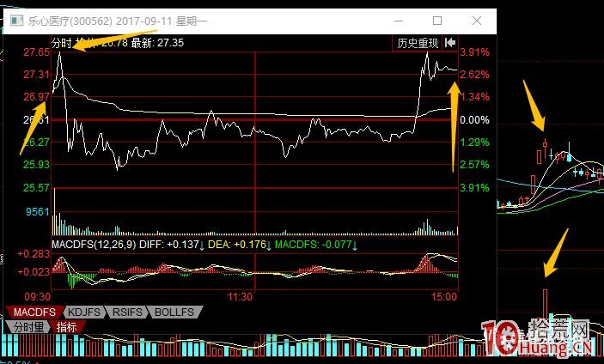Screen dimensions: 604x364
Task: Click the 最新: 27.35 latest price text
Action: point(157,43)
